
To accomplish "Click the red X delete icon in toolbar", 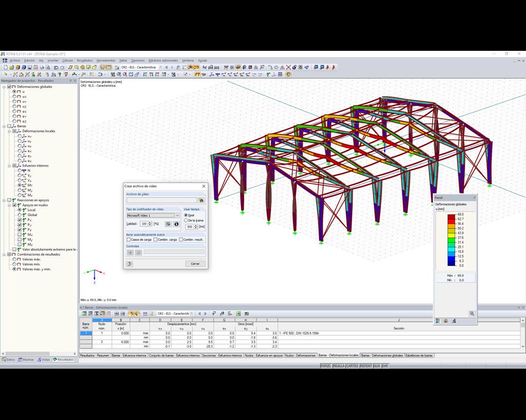I will (288, 67).
